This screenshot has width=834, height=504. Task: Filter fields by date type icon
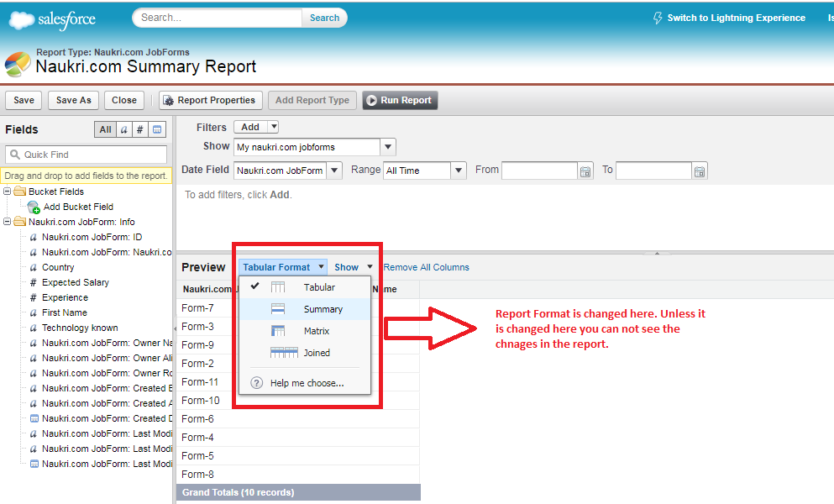157,129
